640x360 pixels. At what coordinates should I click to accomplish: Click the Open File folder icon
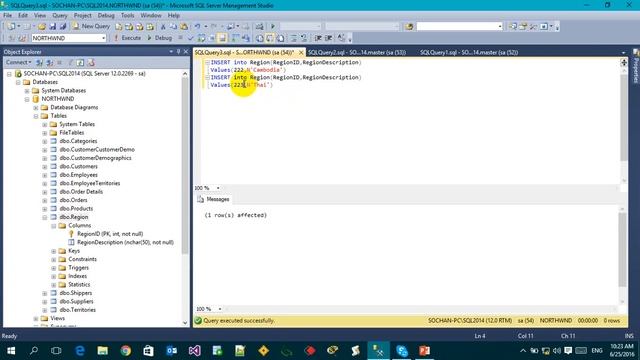click(42, 26)
